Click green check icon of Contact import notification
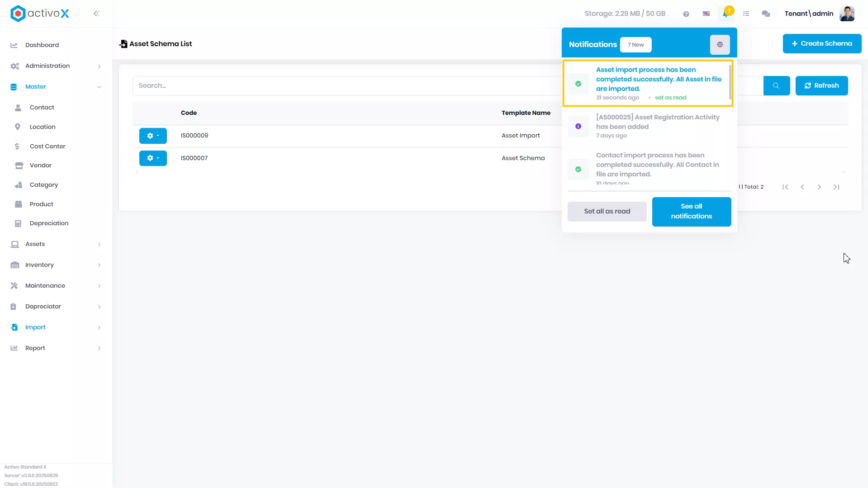868x488 pixels. tap(578, 169)
